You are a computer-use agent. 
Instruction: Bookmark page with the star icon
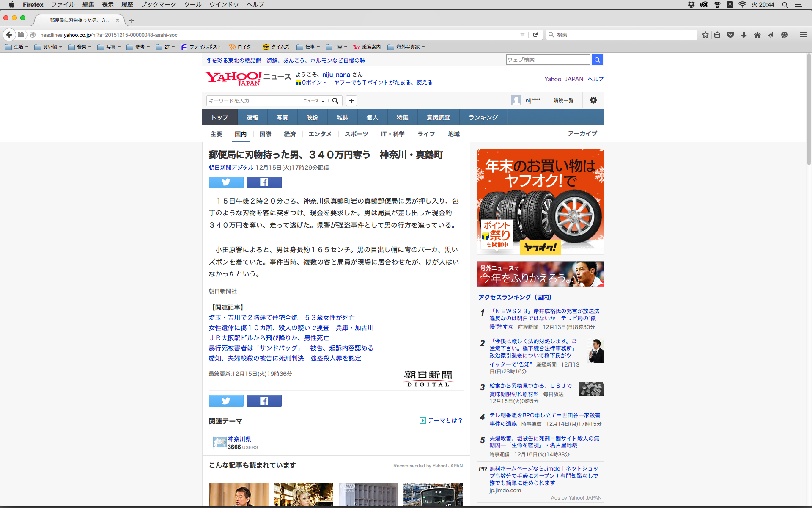pos(705,35)
